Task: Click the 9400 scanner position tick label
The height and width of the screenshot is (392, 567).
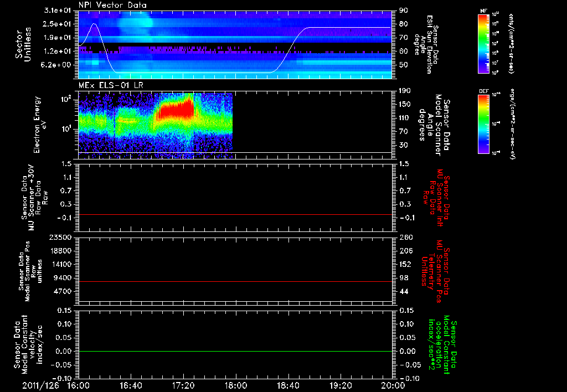Action: pos(63,278)
